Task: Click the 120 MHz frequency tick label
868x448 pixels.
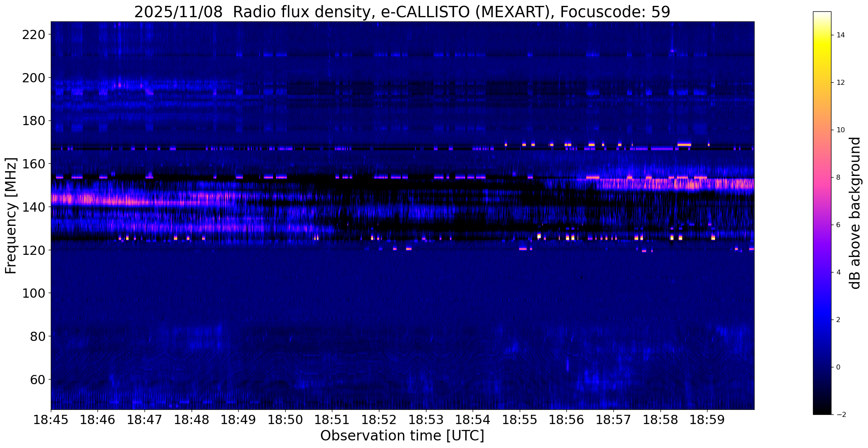Action: (34, 250)
